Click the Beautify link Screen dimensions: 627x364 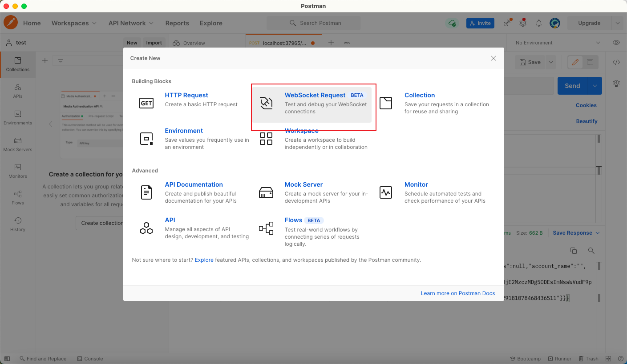pos(587,121)
